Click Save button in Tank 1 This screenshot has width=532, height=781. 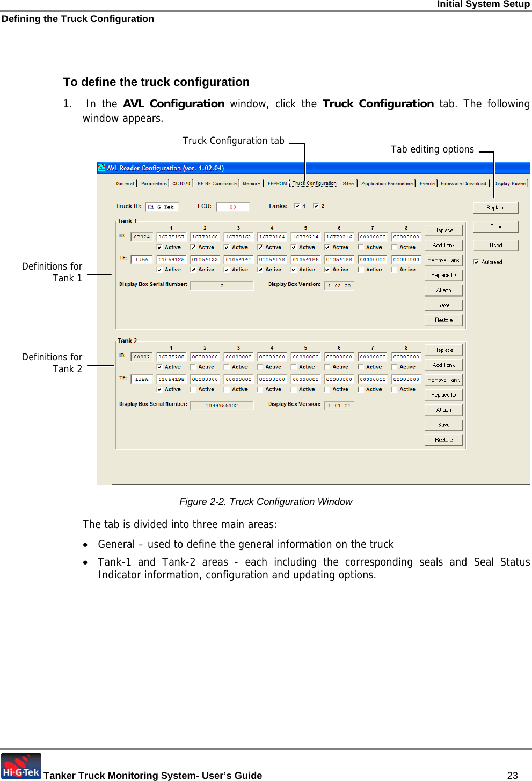[443, 305]
